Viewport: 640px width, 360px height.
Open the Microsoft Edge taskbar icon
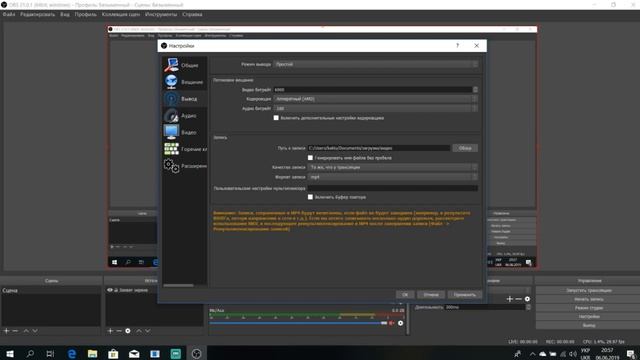click(x=72, y=353)
